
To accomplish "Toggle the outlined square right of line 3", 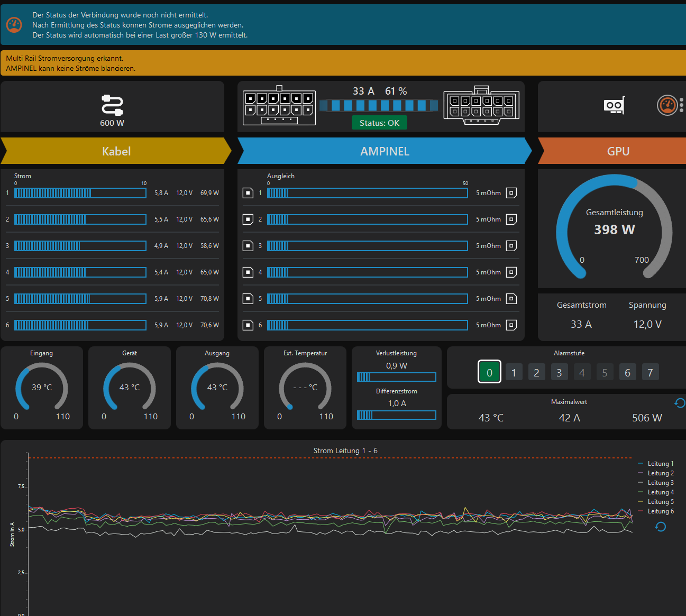I will point(511,246).
